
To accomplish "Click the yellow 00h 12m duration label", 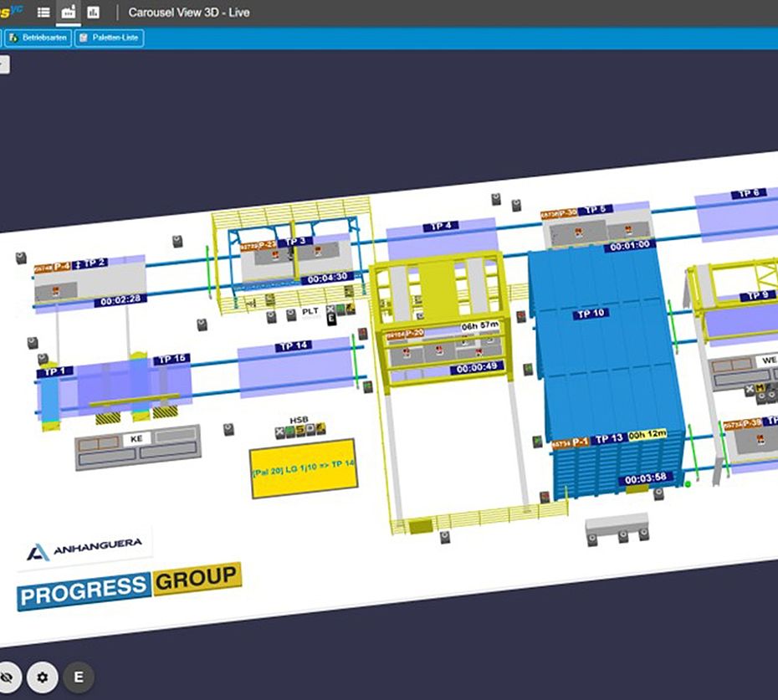I will (x=647, y=435).
